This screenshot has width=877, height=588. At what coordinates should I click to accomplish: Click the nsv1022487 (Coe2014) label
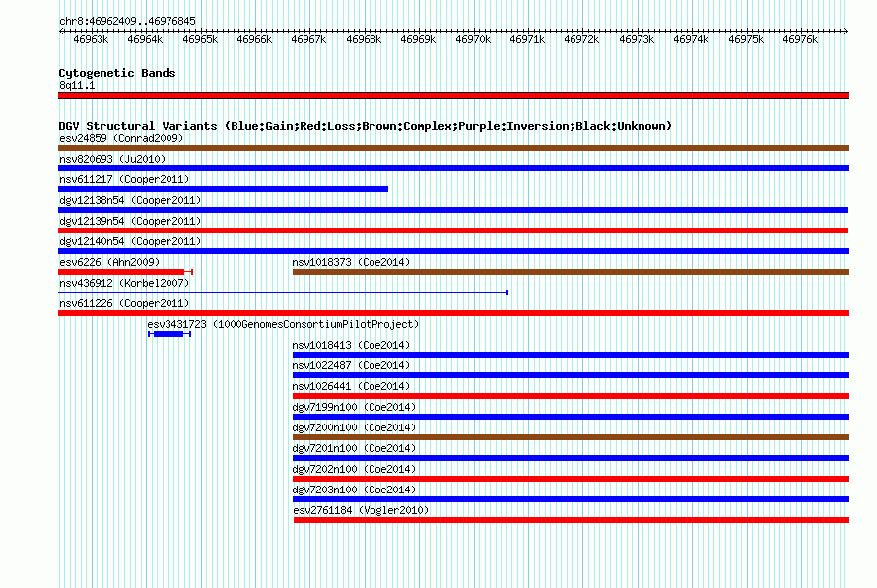[351, 365]
